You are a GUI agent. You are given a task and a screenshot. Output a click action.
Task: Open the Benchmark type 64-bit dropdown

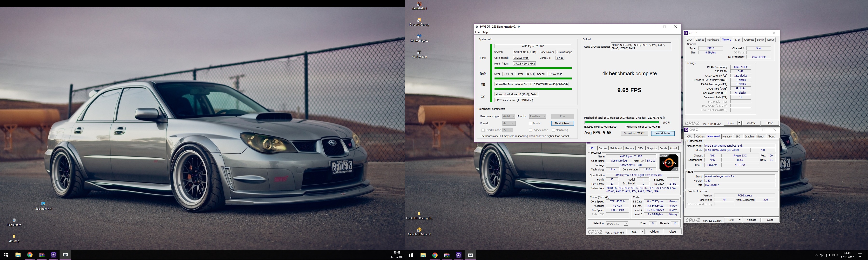click(509, 116)
